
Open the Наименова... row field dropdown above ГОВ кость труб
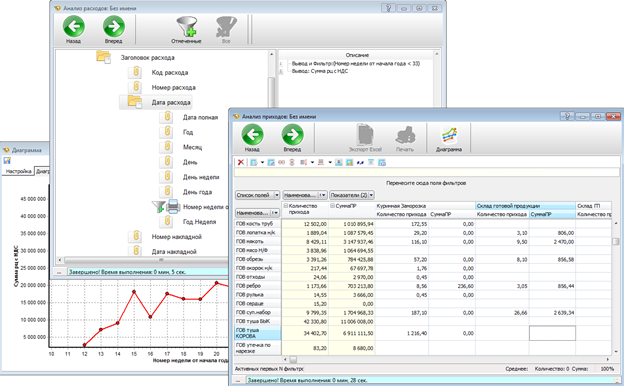(x=257, y=213)
